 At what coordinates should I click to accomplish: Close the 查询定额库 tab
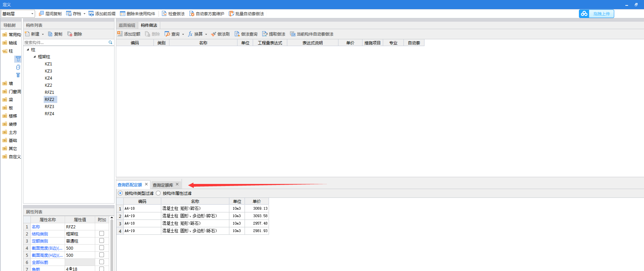tap(177, 184)
